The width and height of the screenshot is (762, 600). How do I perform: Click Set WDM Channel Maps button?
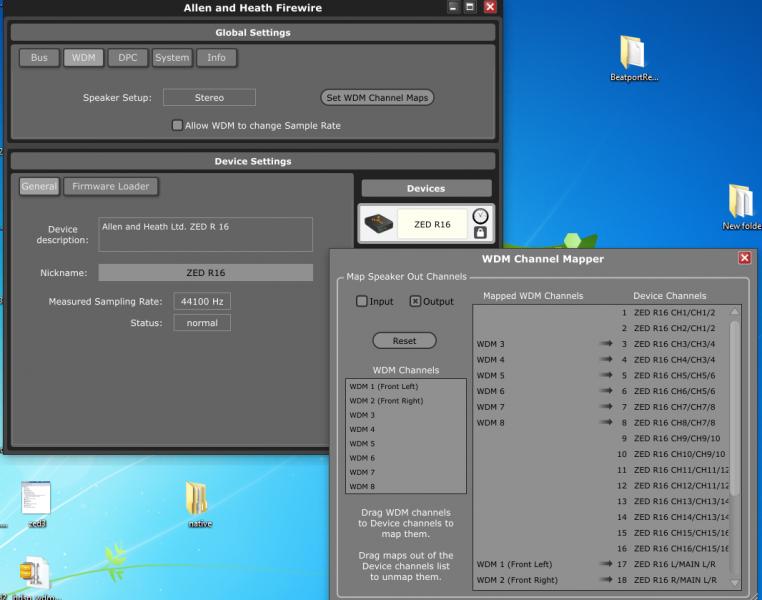point(377,97)
